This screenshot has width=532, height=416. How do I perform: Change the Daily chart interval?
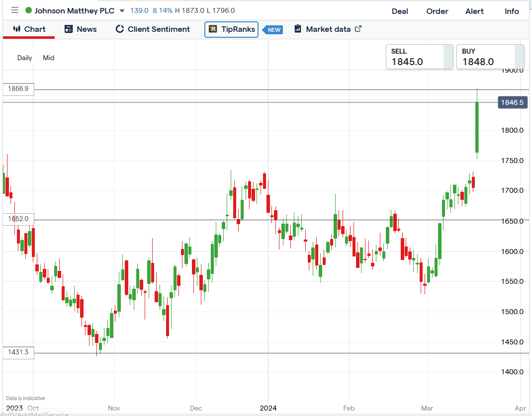[x=24, y=58]
